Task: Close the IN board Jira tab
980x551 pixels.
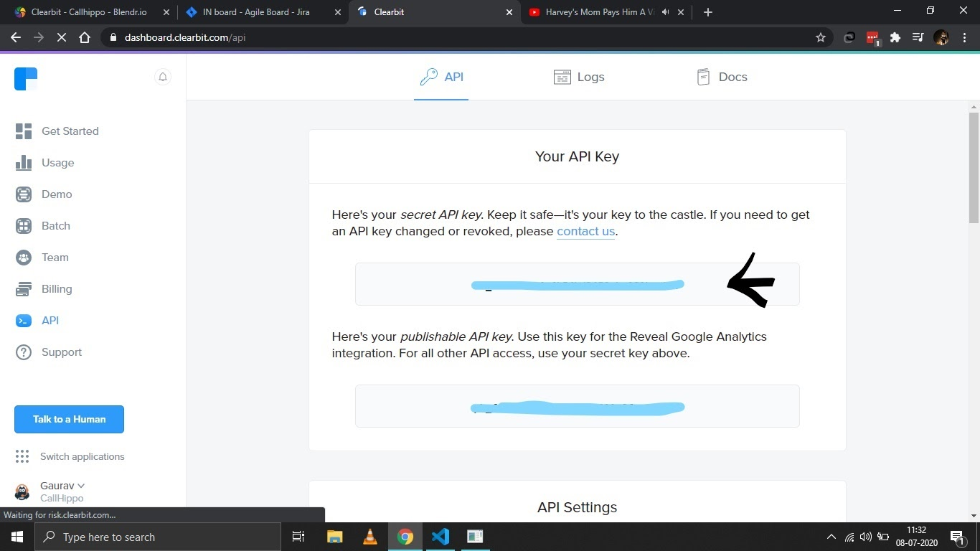Action: [x=338, y=12]
